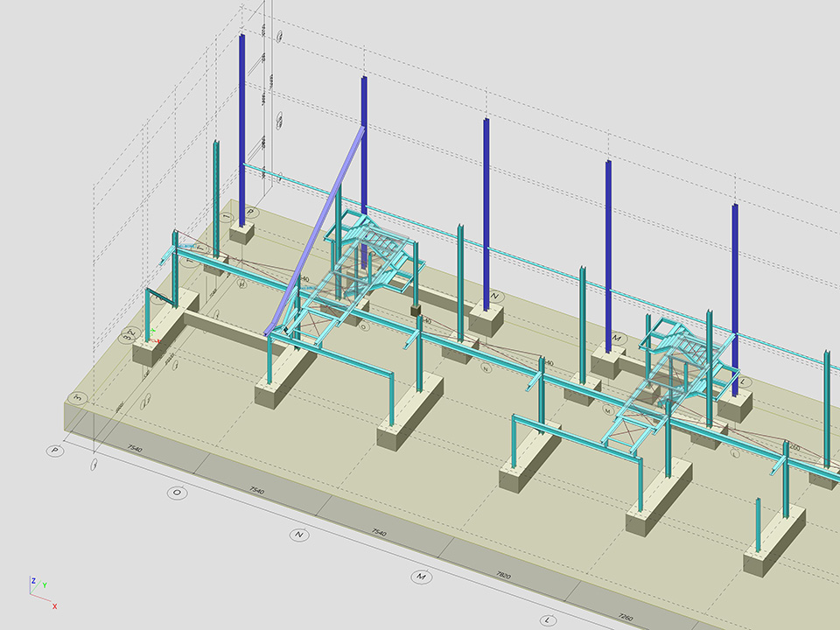Select 7540 dimension between grids P and O
Viewport: 840px width, 630px height.
[x=134, y=449]
